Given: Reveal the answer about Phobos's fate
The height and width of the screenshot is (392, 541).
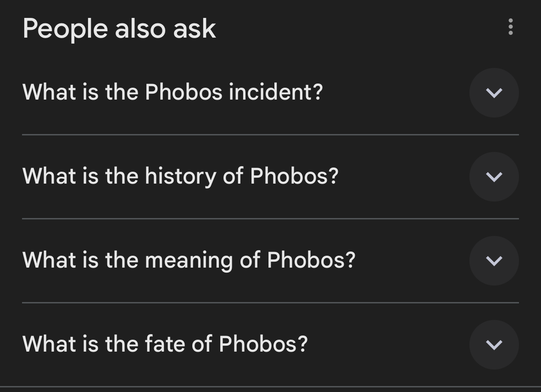Looking at the screenshot, I should pyautogui.click(x=494, y=345).
